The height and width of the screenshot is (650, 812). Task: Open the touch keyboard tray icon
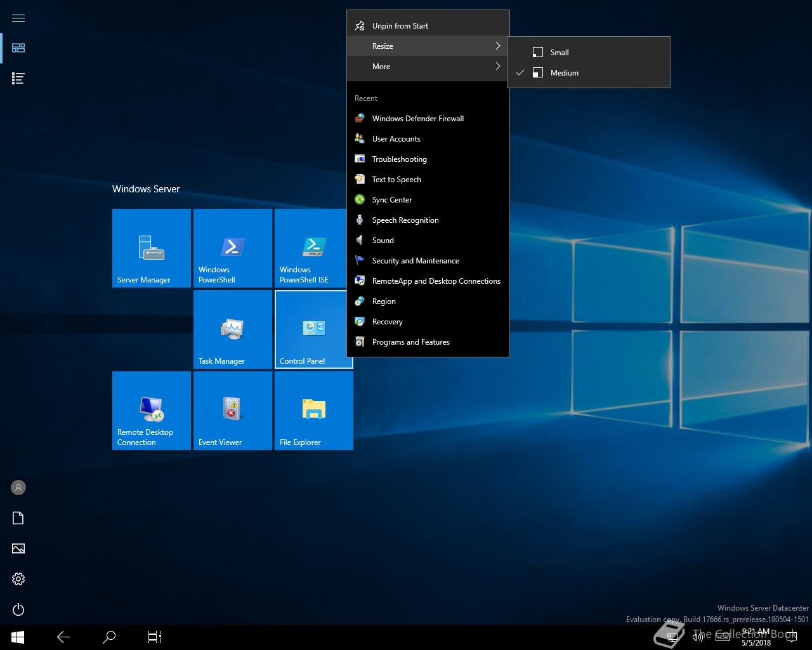point(723,637)
